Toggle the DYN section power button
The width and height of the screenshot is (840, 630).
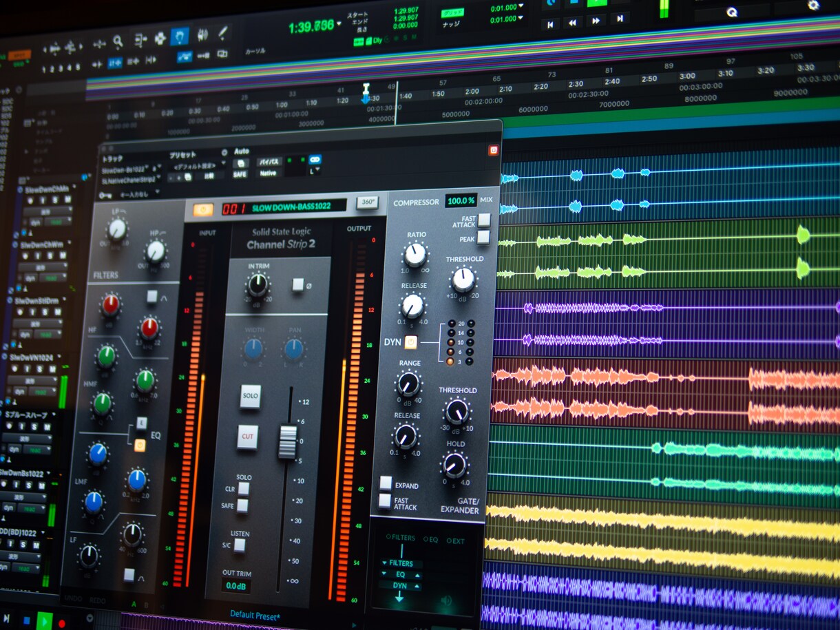[411, 342]
